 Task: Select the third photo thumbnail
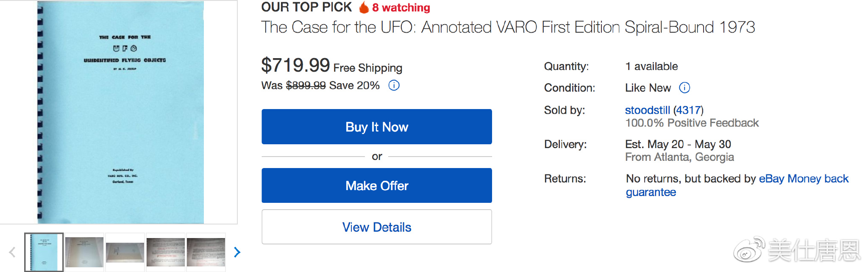(x=125, y=252)
